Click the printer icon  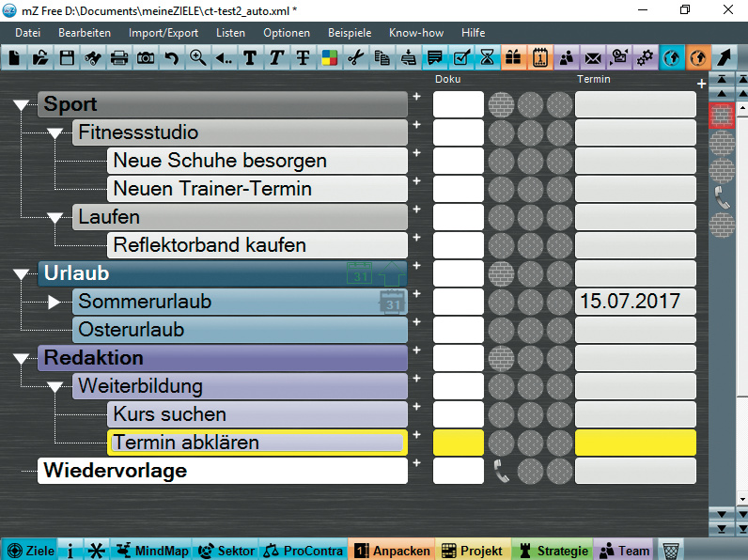tap(119, 57)
